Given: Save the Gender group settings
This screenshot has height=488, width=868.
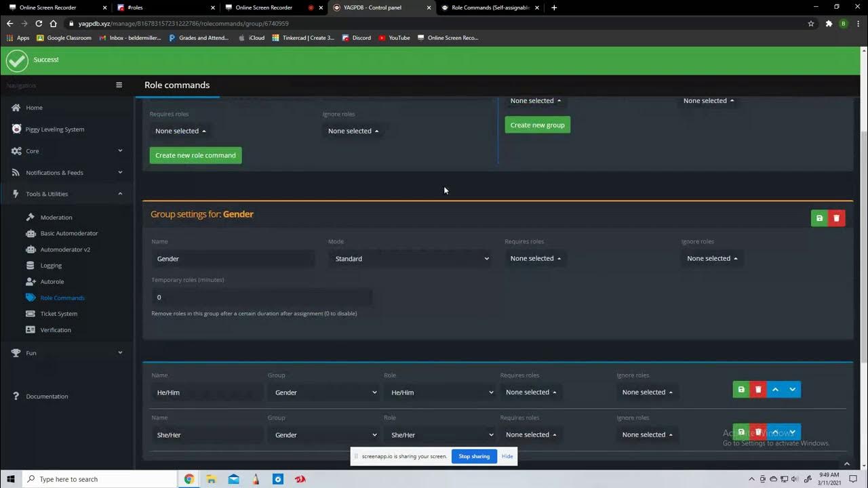Looking at the screenshot, I should tap(819, 218).
